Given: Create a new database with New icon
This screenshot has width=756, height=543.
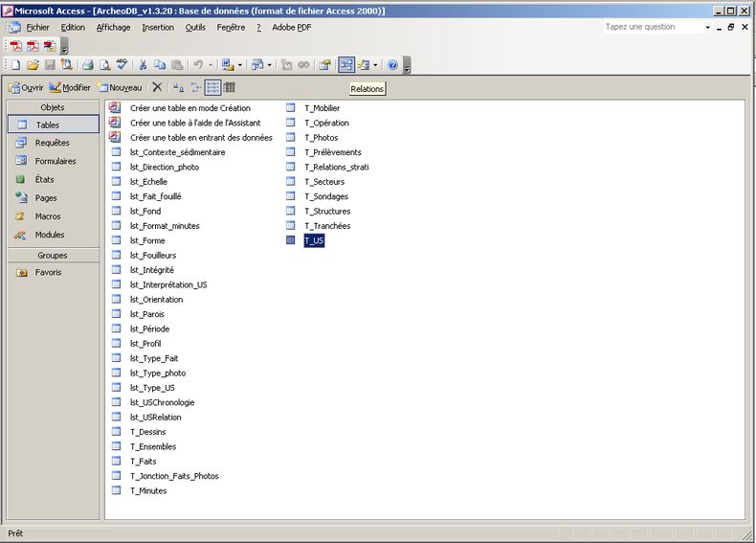Looking at the screenshot, I should [15, 65].
